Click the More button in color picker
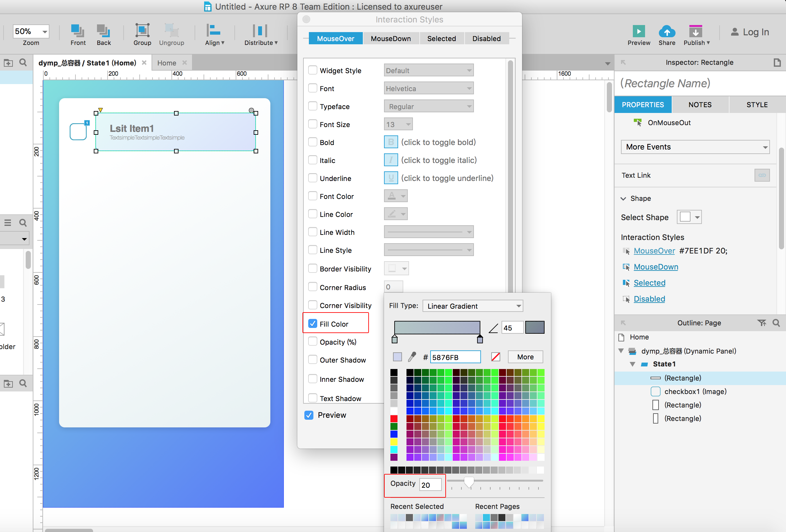Screen dimensions: 786x532 coord(525,356)
